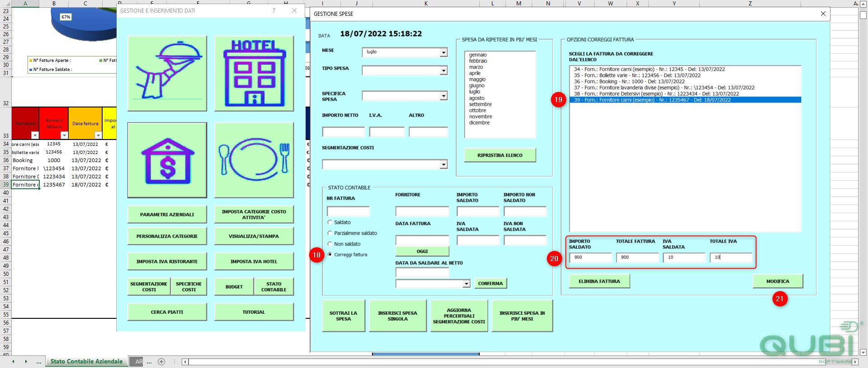Open the SEGMENTAZIONE COSTI combo box
The height and width of the screenshot is (368, 868).
coord(443,164)
